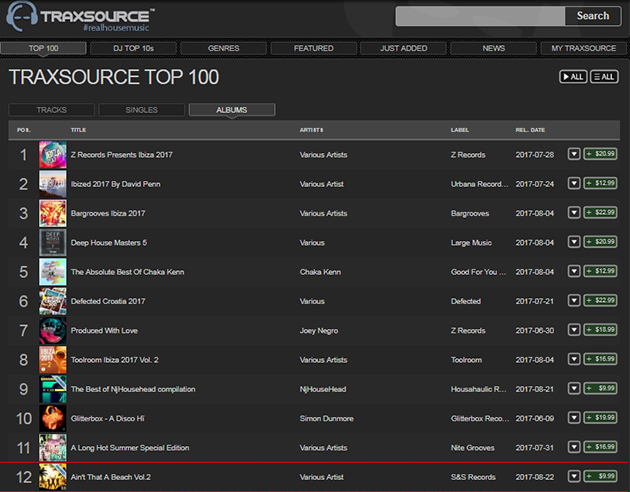This screenshot has height=492, width=630.
Task: Open the JUST ADDED nav tab
Action: pos(403,48)
